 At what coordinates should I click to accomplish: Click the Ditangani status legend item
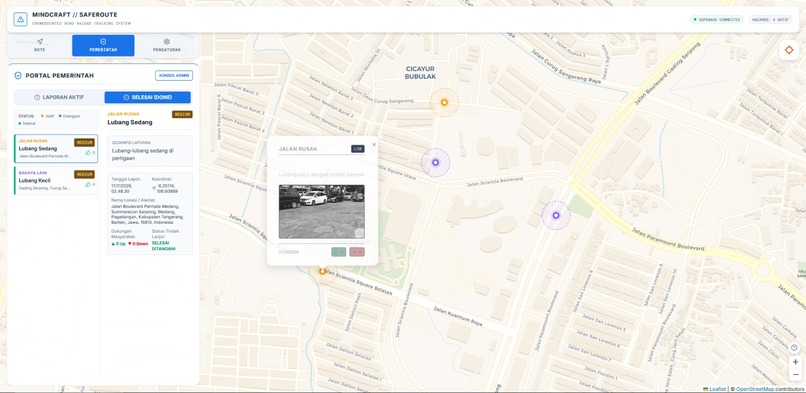click(x=69, y=116)
